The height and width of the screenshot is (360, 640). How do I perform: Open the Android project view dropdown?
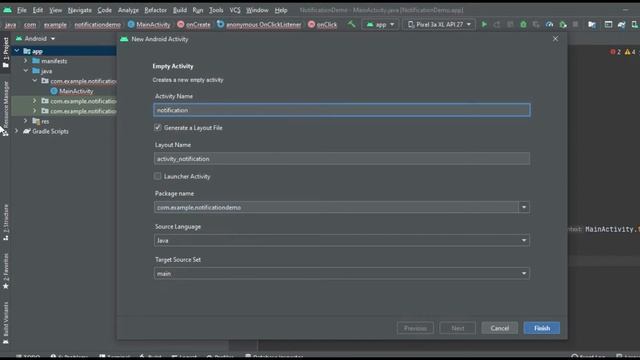pos(36,38)
